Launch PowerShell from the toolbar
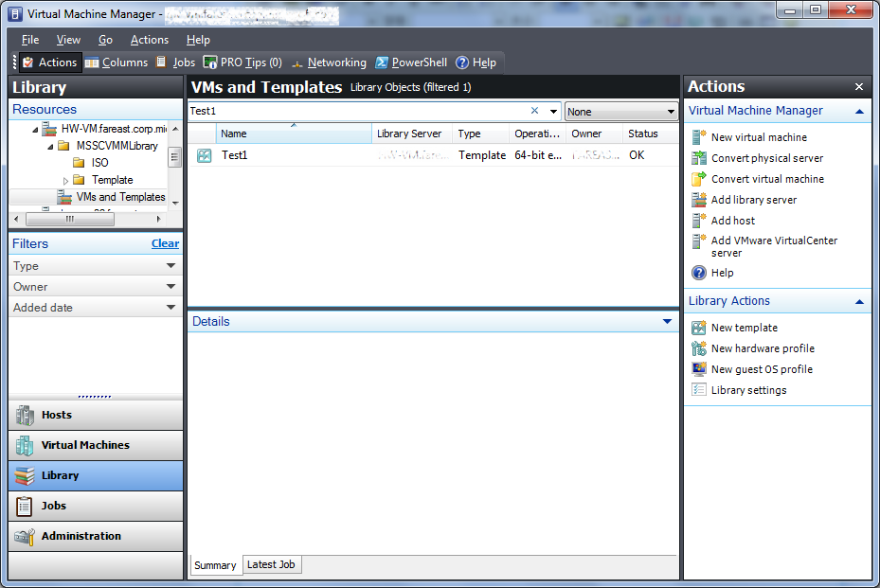Screen dimensions: 880x588 pos(411,62)
